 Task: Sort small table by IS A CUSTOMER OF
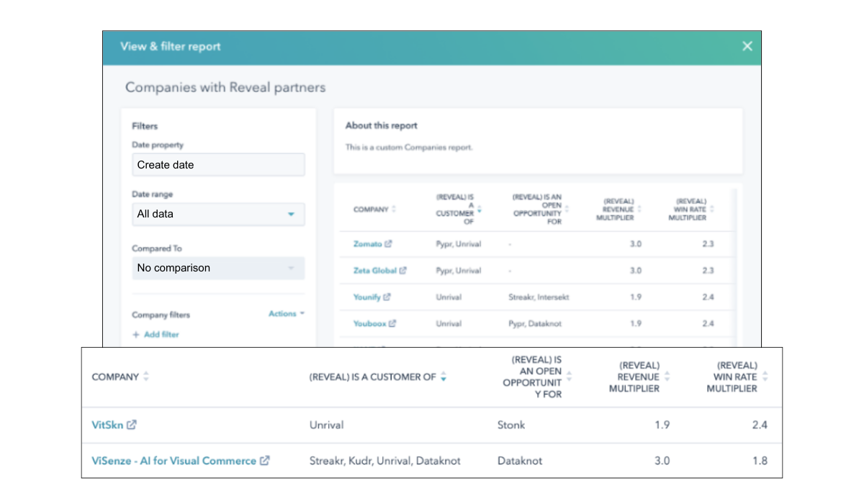(480, 210)
